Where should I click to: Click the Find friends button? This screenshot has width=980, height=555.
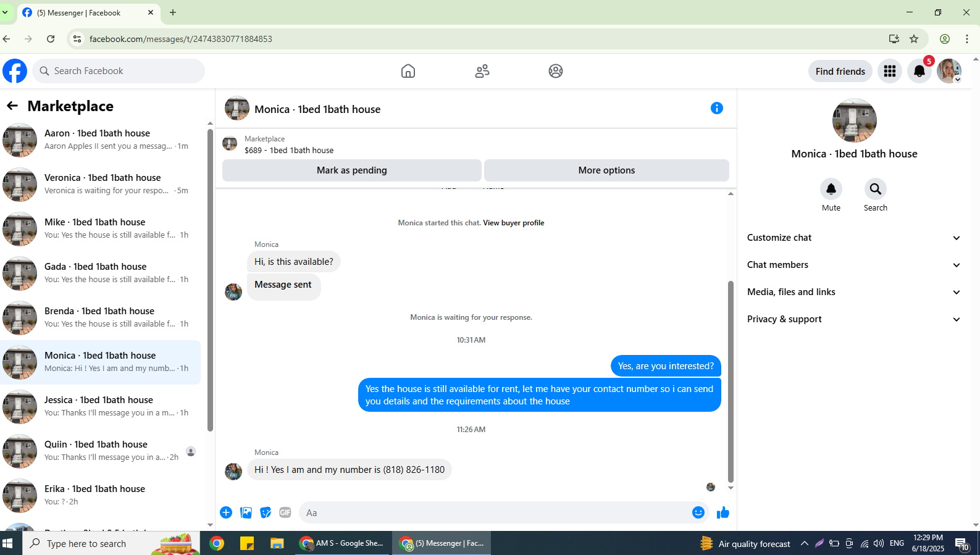[840, 71]
